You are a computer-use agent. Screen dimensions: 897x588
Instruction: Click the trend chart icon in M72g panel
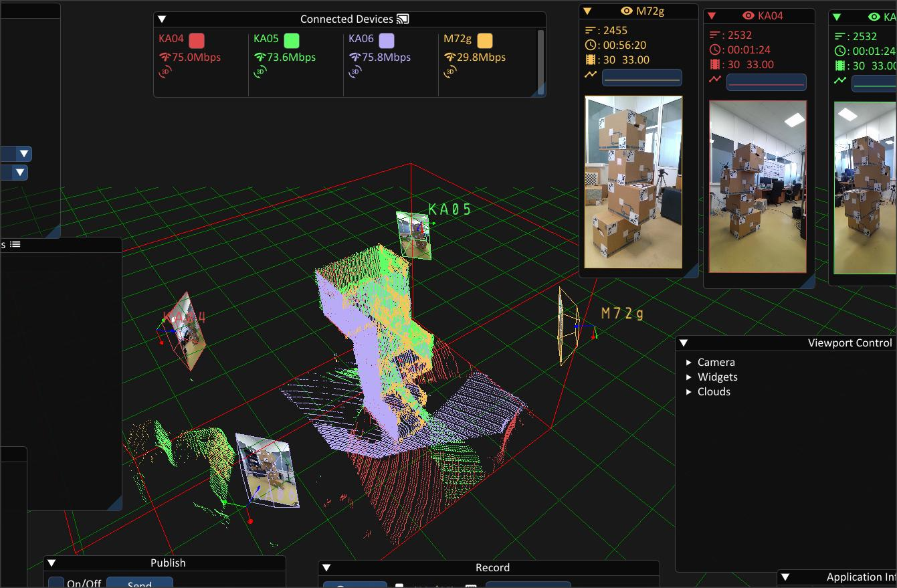pos(590,74)
